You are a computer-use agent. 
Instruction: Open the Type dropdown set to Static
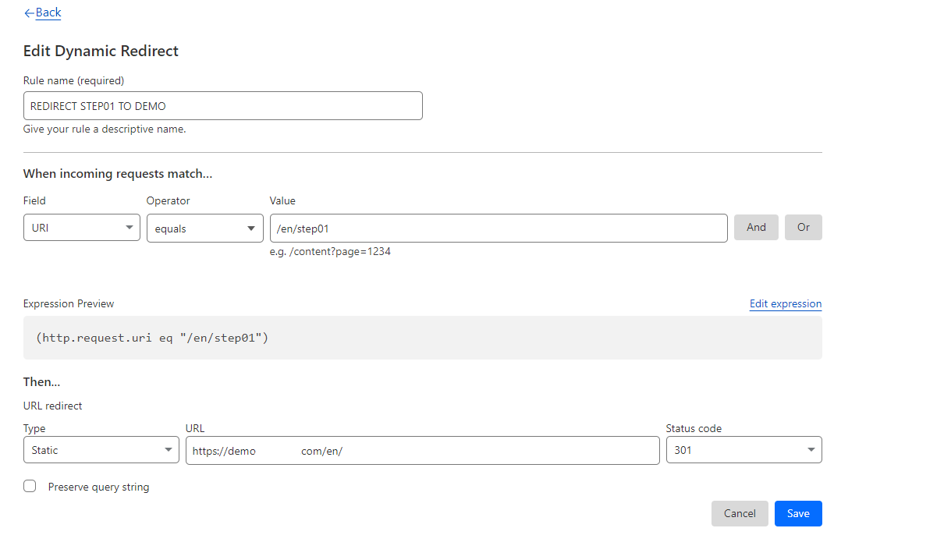click(x=101, y=450)
